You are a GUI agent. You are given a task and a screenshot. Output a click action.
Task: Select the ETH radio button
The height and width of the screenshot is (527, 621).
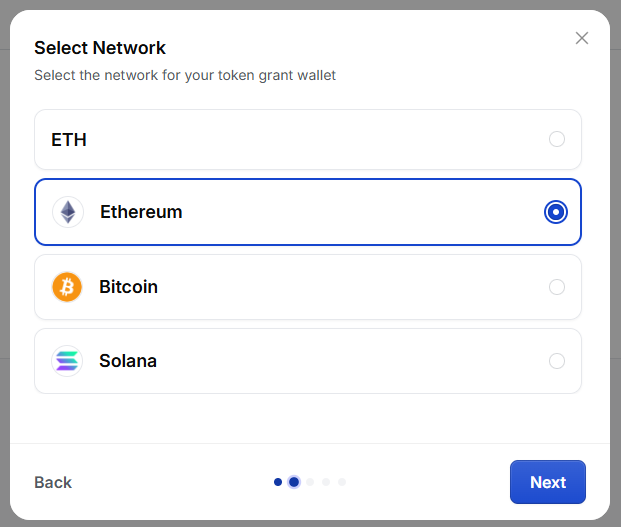tap(556, 139)
